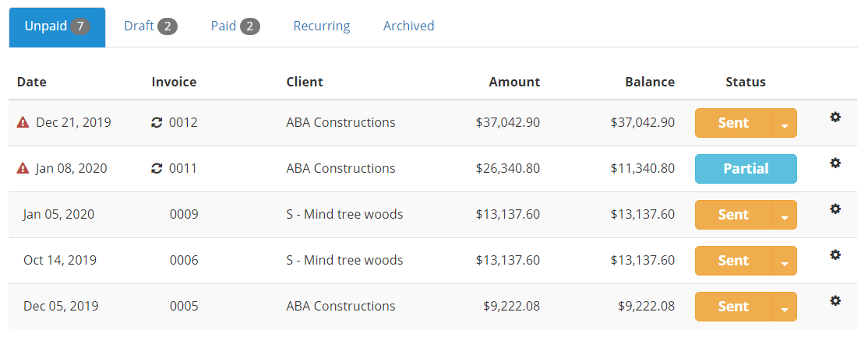Open settings gear for invoice 0011
Screen dimensions: 868x337
(835, 163)
